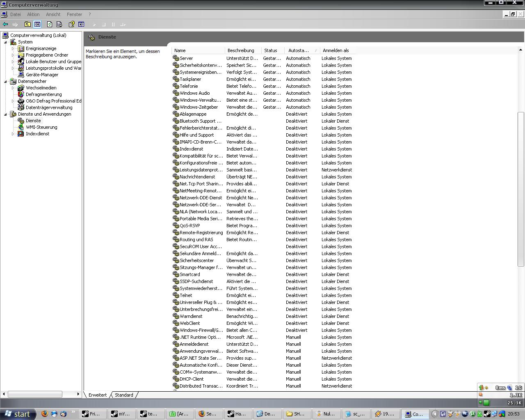Click the Export list toolbar icon
The width and height of the screenshot is (525, 420).
[59, 24]
